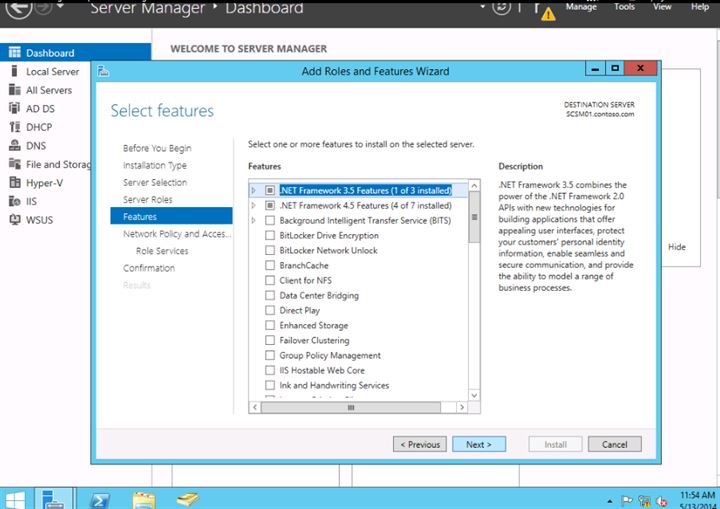Screen dimensions: 720x509
Task: Select the IIS icon in sidebar
Action: coord(15,201)
